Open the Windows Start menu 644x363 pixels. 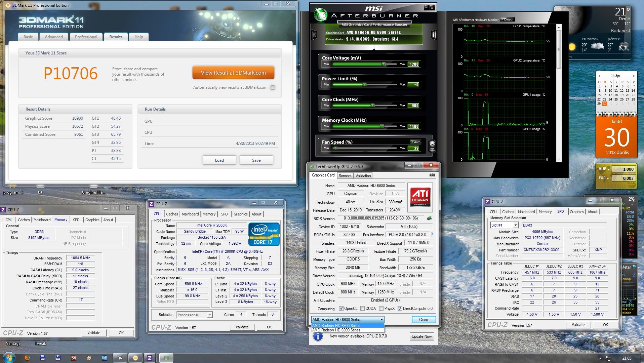pos(9,358)
